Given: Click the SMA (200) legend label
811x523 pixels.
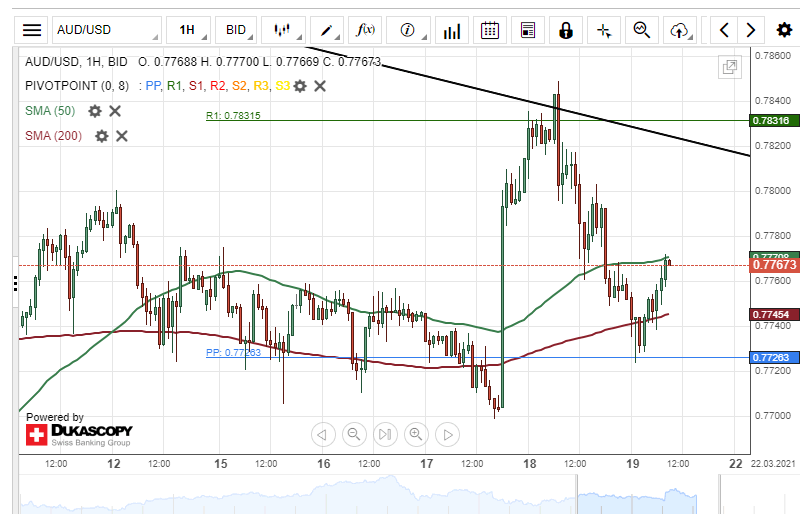Looking at the screenshot, I should click(53, 136).
